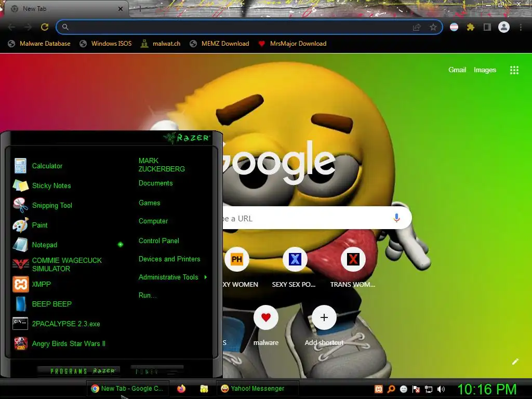Open the volume speaker tray icon
532x399 pixels.
point(441,389)
